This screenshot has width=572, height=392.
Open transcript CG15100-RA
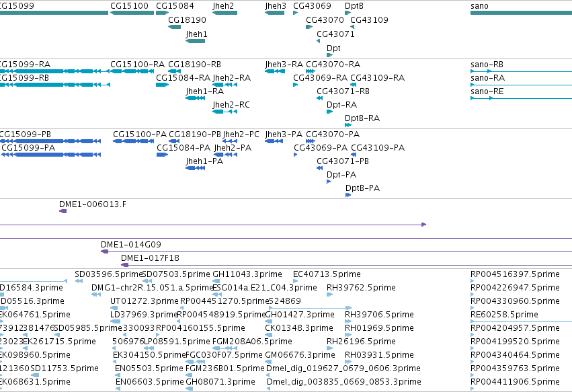132,71
